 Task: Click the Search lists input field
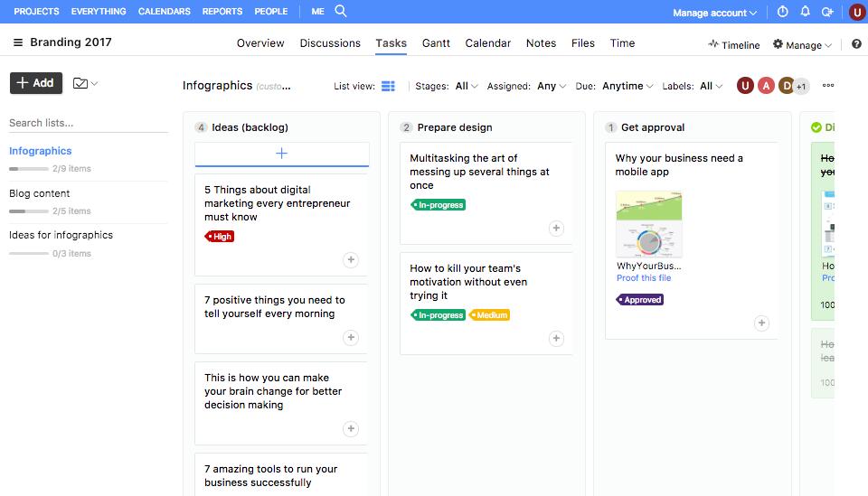tap(88, 123)
